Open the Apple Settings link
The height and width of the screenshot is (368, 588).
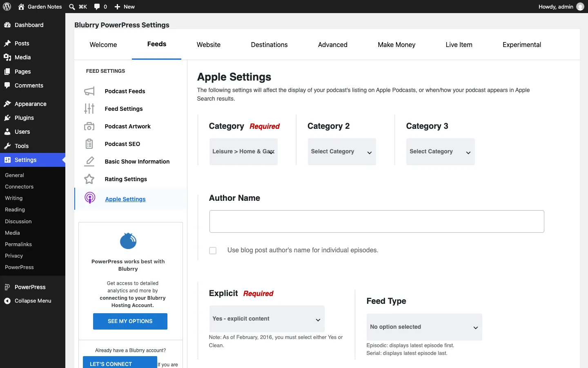125,199
